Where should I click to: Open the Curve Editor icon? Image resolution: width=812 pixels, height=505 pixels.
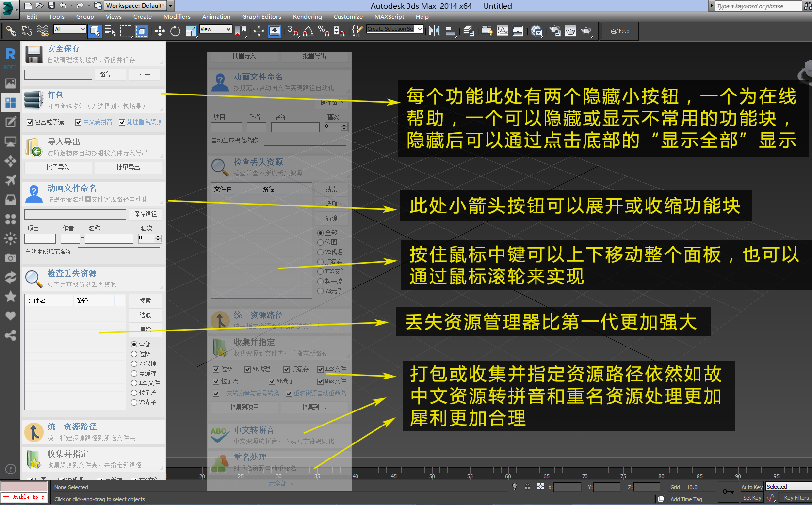coord(503,31)
